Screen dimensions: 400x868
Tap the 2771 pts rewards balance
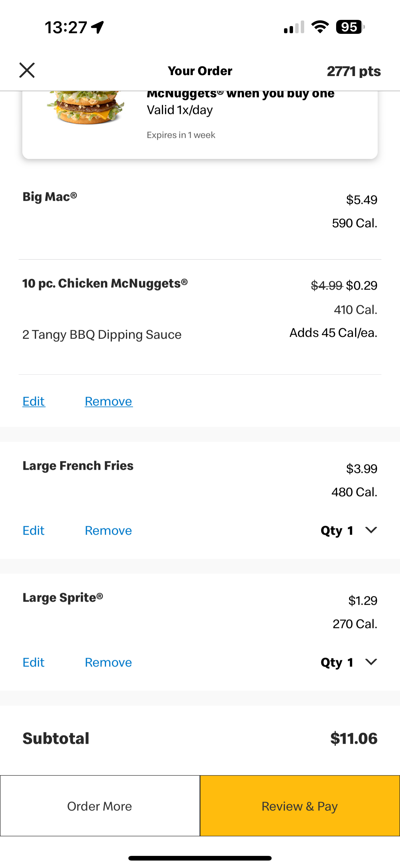pyautogui.click(x=353, y=71)
